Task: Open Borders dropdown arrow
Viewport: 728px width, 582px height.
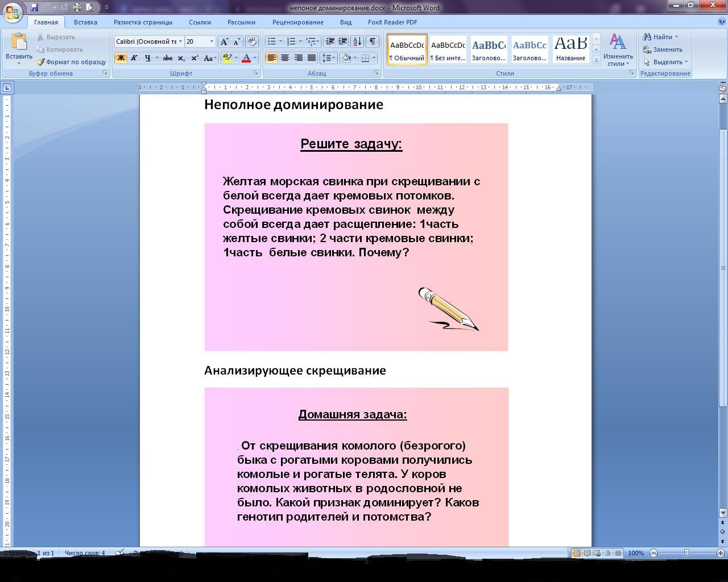Action: (374, 58)
